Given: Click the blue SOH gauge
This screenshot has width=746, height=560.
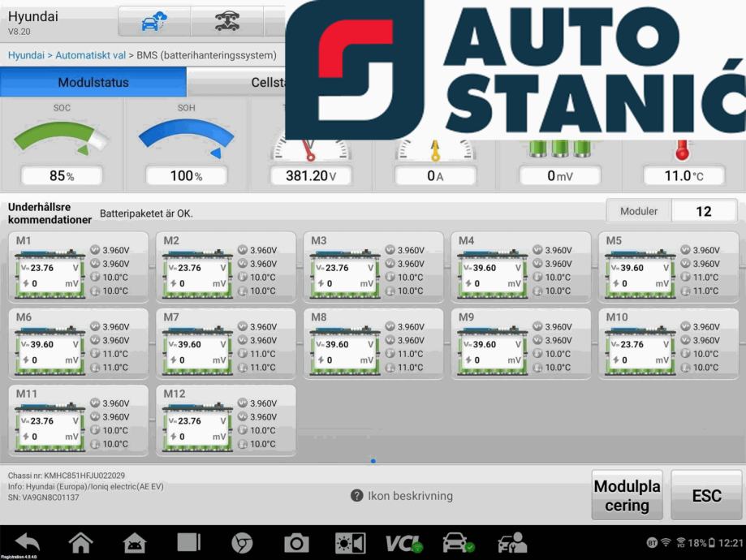Looking at the screenshot, I should pos(187,139).
